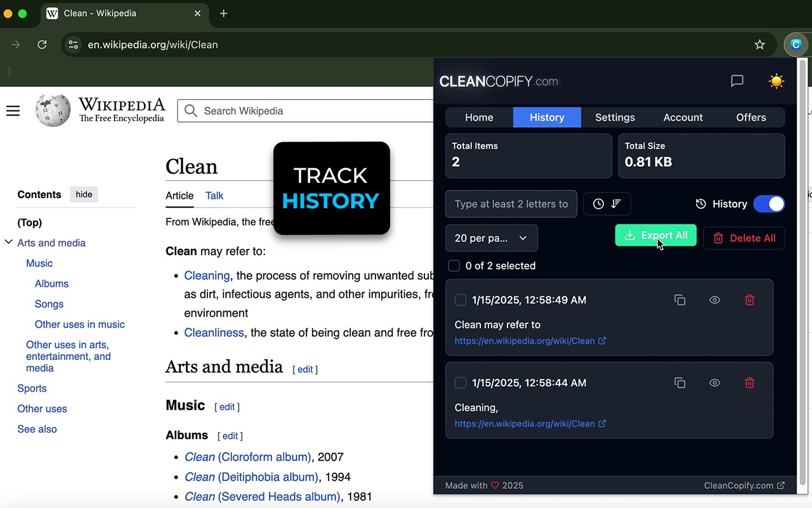
Task: Jump to 'Other uses in music' in contents
Action: click(80, 324)
